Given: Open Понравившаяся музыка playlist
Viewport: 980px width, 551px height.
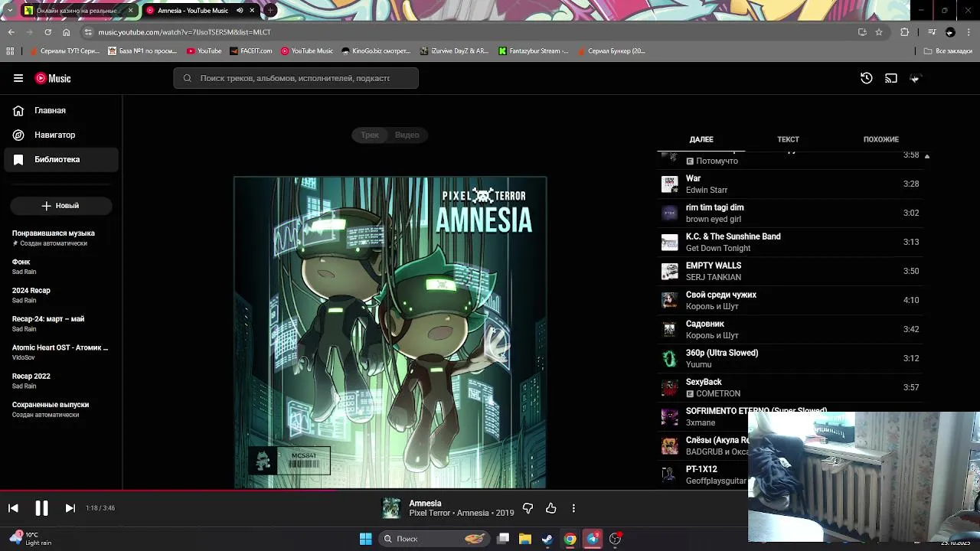Looking at the screenshot, I should [61, 238].
